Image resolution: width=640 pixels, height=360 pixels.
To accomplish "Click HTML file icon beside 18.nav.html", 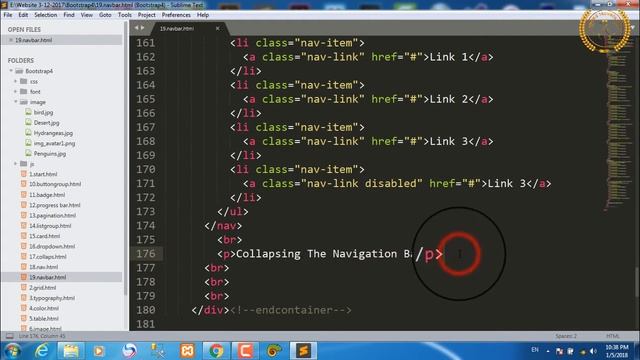I will point(24,267).
